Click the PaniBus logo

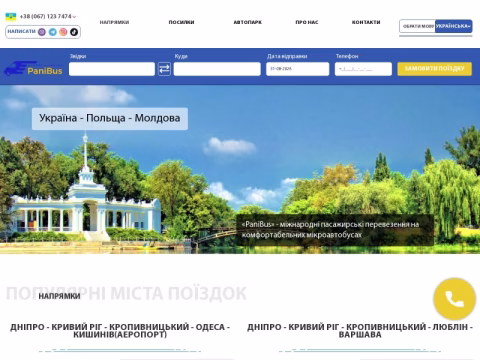pyautogui.click(x=33, y=69)
